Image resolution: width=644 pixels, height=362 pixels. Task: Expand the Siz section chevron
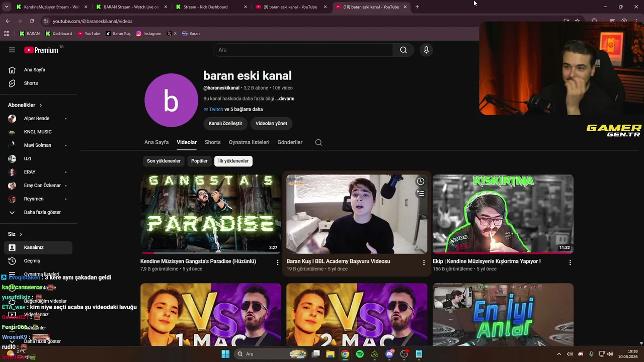pyautogui.click(x=21, y=234)
